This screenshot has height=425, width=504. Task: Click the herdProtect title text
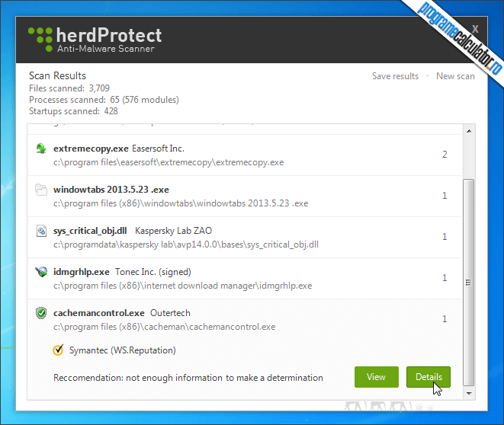[x=108, y=35]
